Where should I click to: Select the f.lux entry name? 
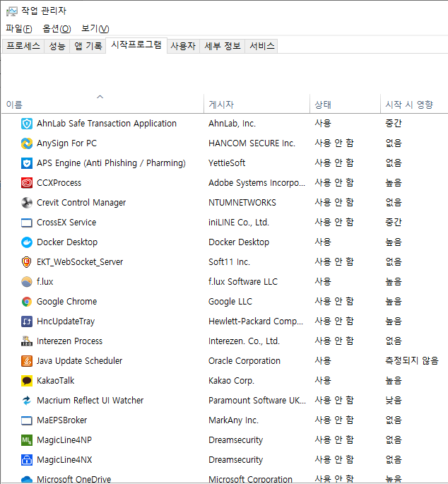click(45, 281)
